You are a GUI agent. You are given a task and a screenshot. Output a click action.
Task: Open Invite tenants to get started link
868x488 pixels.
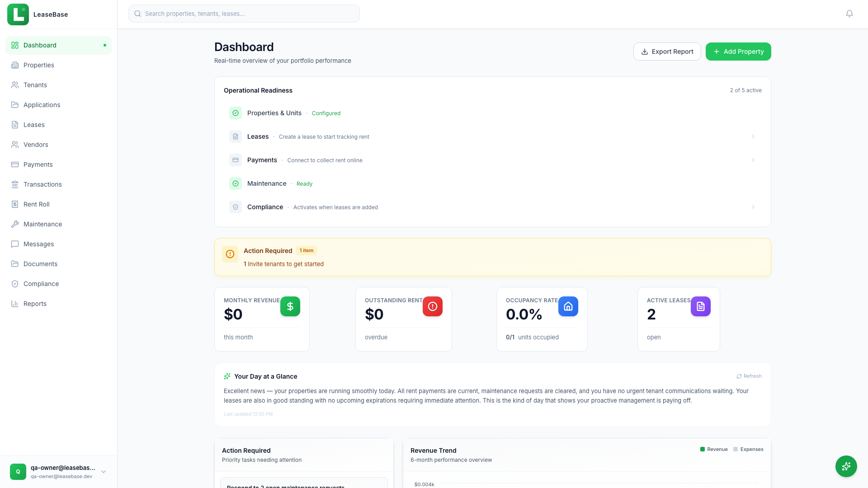point(283,264)
